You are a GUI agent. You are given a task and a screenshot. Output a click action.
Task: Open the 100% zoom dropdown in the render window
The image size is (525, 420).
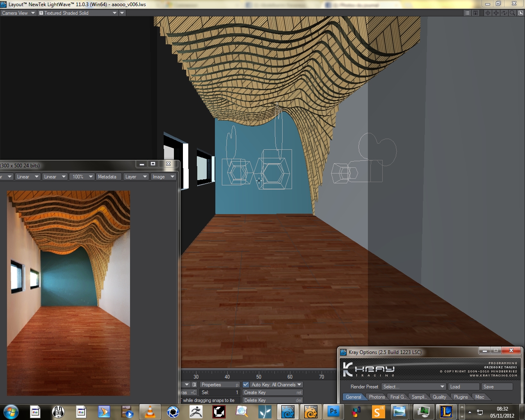[82, 177]
